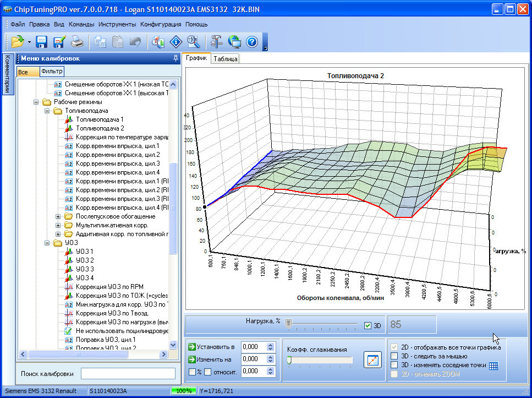The image size is (532, 398).
Task: Open the 'Инструменты' menu
Action: (x=117, y=24)
